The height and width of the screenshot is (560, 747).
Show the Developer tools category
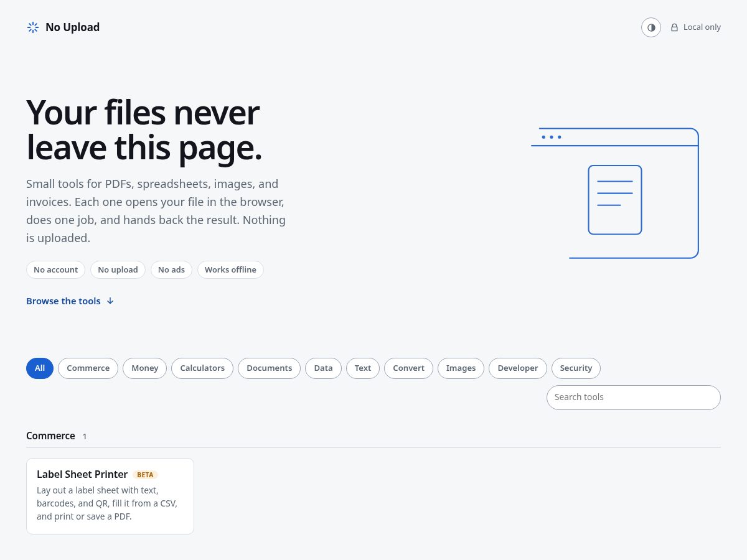coord(517,368)
